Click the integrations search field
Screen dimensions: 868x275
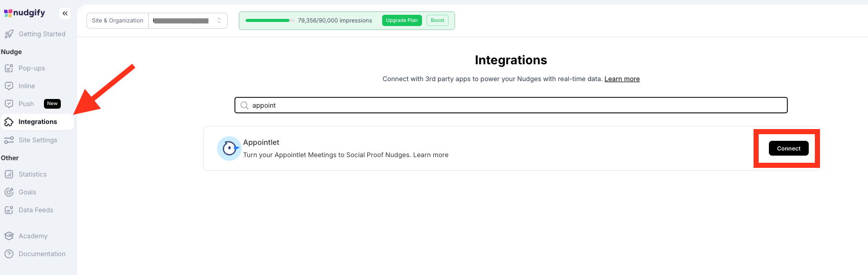coord(511,106)
